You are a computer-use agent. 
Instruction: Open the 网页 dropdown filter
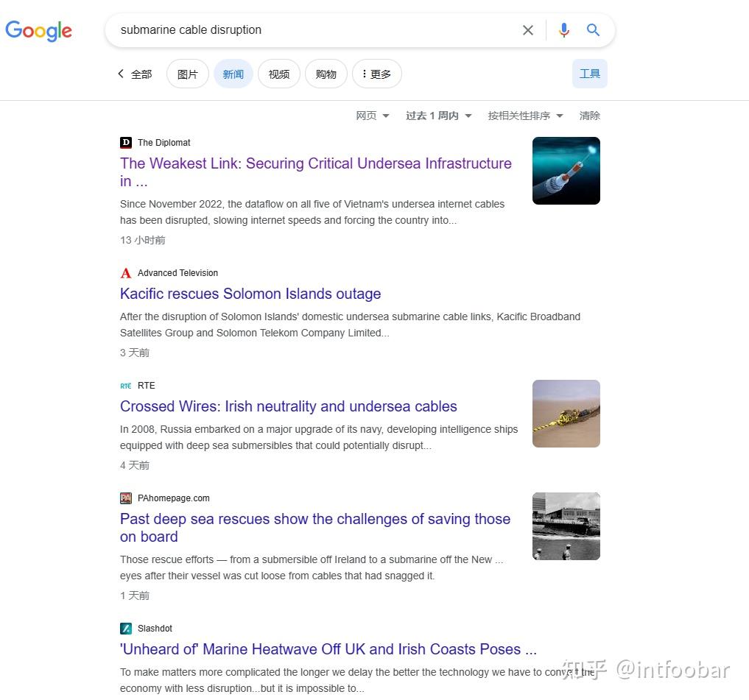tap(373, 116)
